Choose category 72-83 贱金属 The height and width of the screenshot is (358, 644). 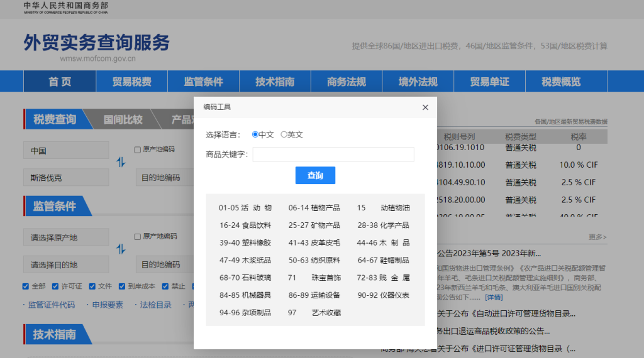[x=383, y=278]
